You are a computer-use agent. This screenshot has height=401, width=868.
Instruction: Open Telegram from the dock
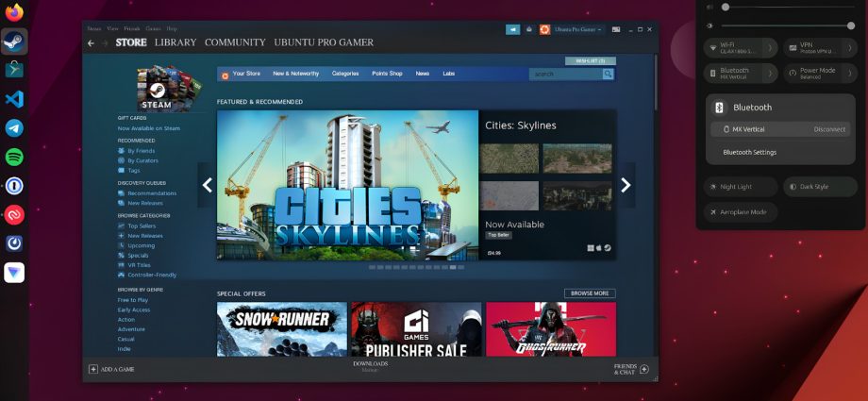pyautogui.click(x=14, y=128)
